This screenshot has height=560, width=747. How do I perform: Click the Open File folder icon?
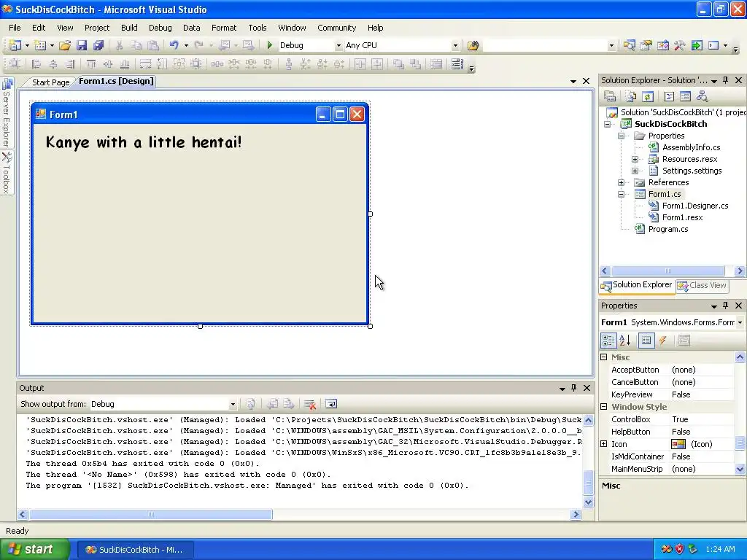pyautogui.click(x=65, y=45)
